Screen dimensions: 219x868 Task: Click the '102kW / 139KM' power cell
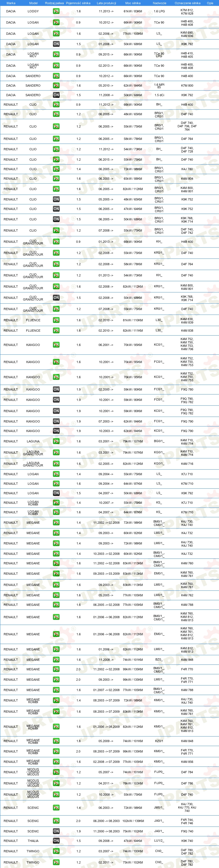tap(133, 821)
